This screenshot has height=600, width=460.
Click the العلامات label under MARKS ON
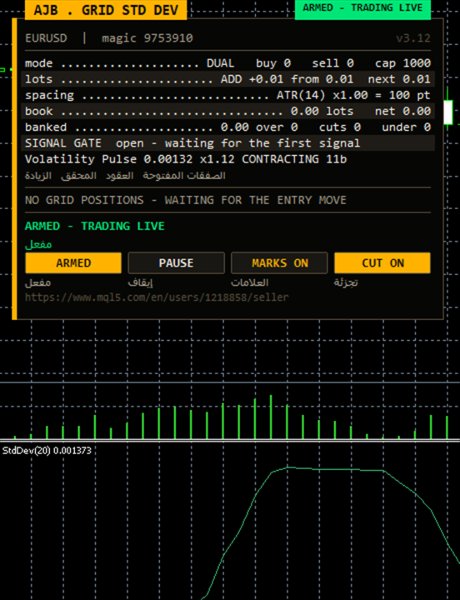[250, 283]
